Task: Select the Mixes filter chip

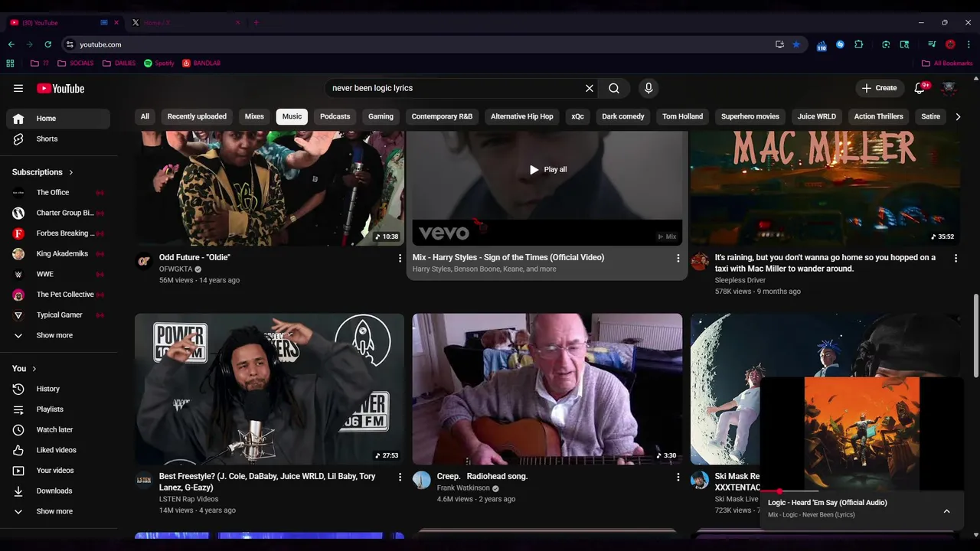Action: point(254,116)
